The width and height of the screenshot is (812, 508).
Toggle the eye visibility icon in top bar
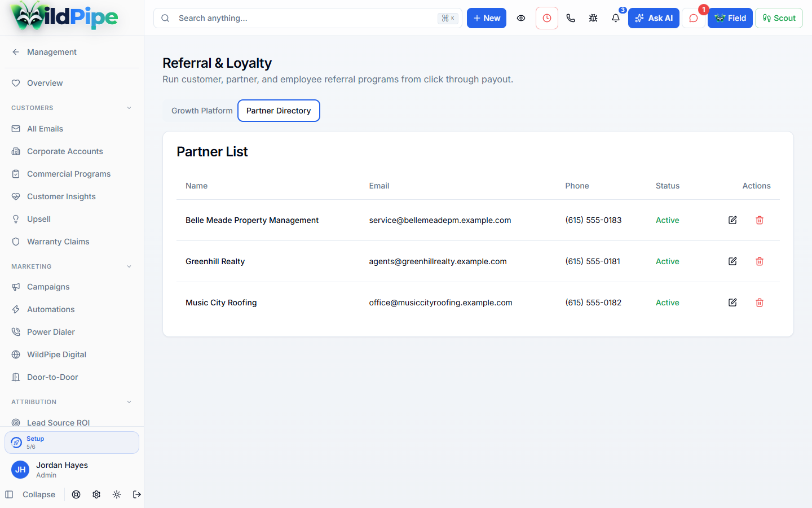coord(521,18)
